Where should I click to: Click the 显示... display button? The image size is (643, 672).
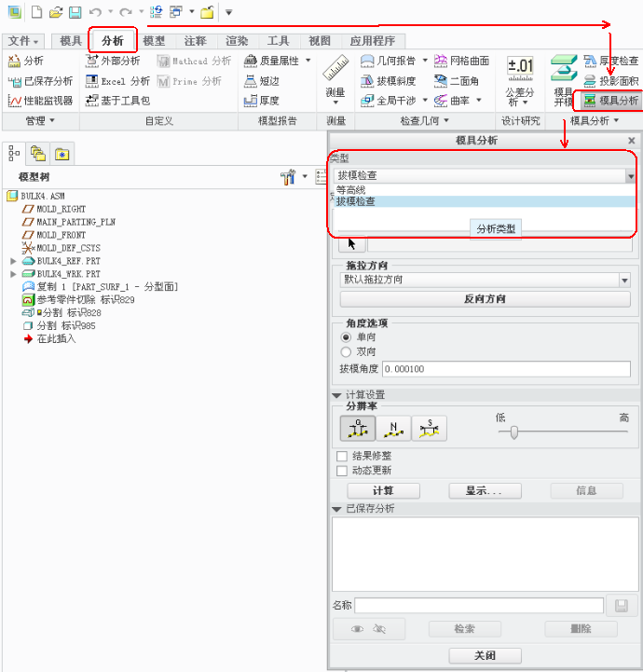485,490
